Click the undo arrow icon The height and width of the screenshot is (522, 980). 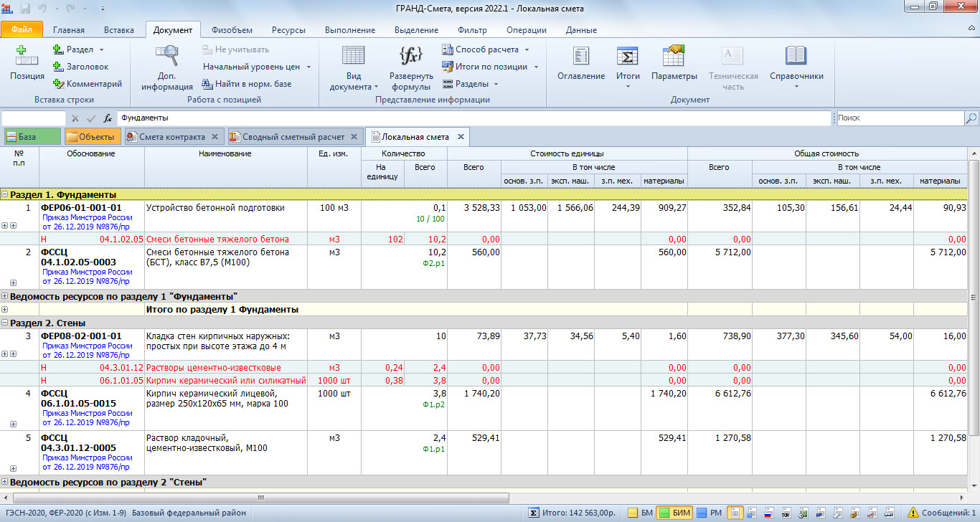pos(42,8)
